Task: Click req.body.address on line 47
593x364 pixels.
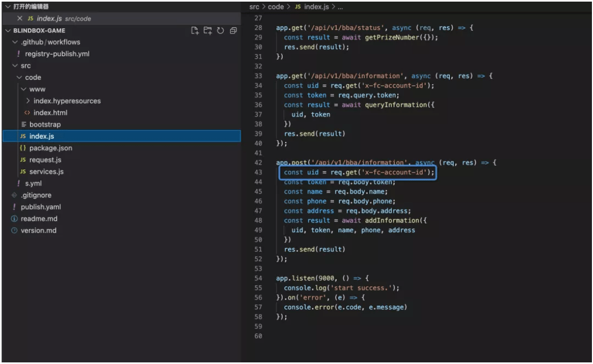Action: pos(377,211)
